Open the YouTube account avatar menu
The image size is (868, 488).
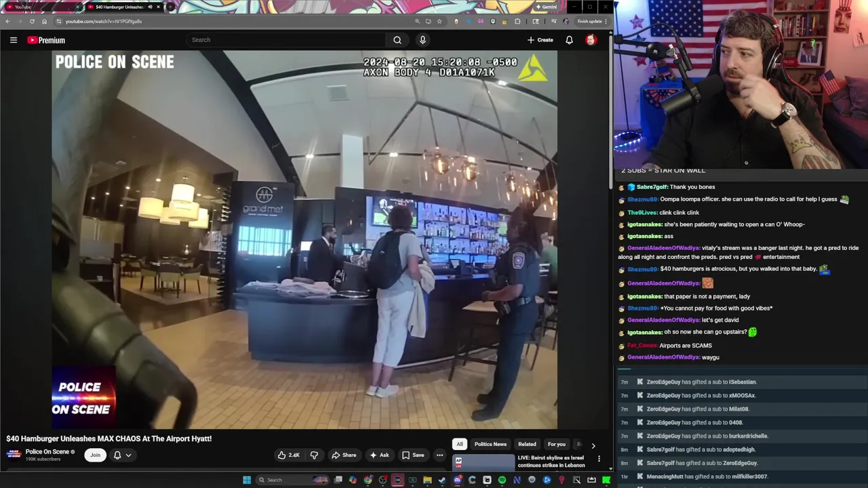591,40
